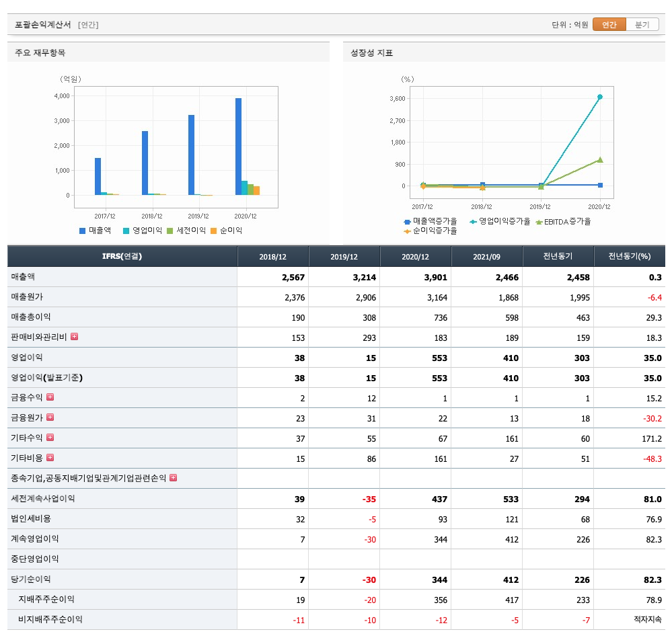Click the -35 세전계속사업이익 value
The width and height of the screenshot is (672, 640).
[369, 499]
